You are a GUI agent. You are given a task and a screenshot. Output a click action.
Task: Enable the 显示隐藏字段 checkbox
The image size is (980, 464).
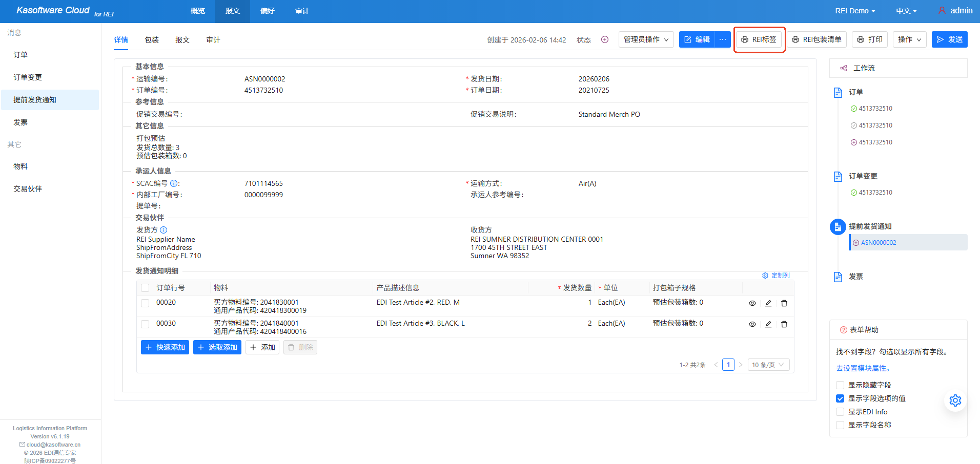point(840,385)
